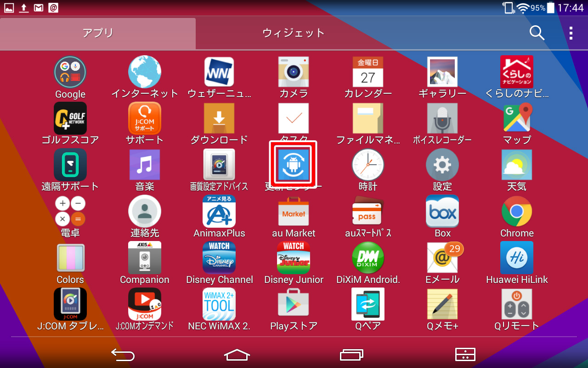This screenshot has height=368, width=588.
Task: Open the 時計 clock app
Action: click(x=368, y=165)
